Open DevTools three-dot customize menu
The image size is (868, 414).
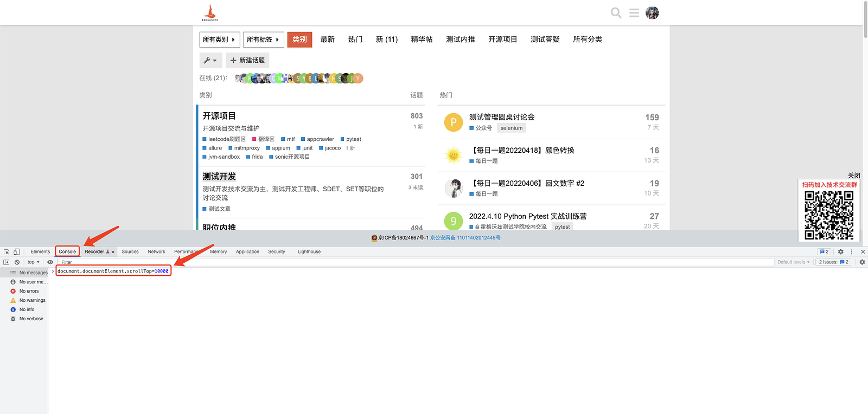click(x=852, y=251)
